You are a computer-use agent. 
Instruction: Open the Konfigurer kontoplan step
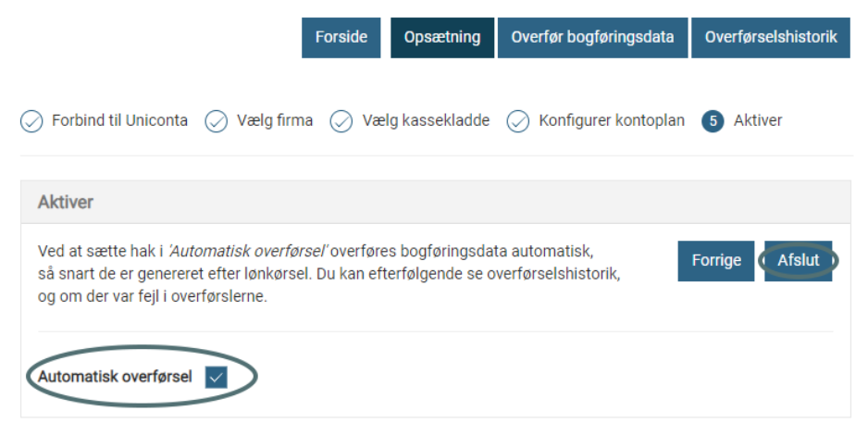coord(612,121)
